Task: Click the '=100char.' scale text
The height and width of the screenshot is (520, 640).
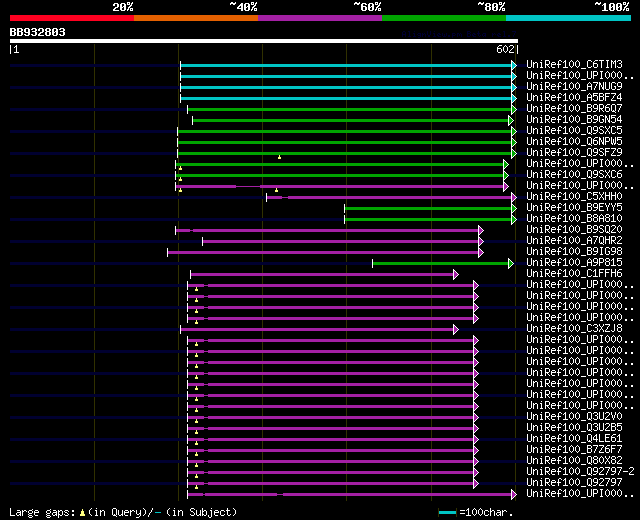Action: 486,513
